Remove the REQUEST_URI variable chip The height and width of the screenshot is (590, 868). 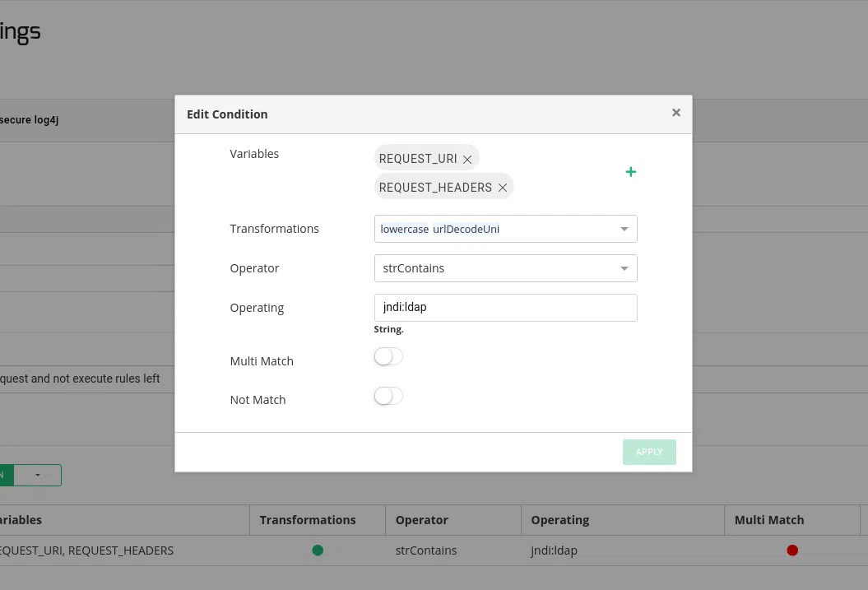467,159
